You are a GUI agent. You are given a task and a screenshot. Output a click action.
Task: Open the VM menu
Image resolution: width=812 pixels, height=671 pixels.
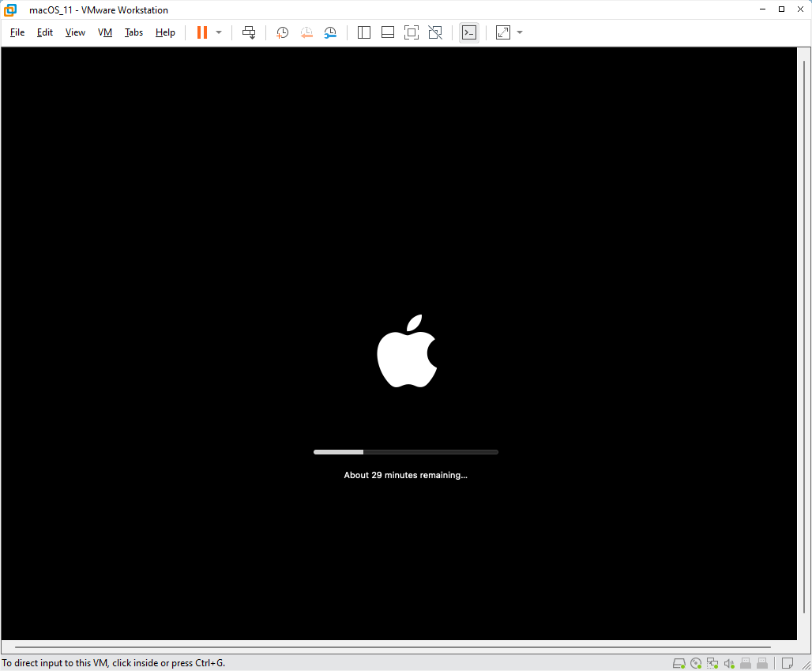pyautogui.click(x=105, y=32)
